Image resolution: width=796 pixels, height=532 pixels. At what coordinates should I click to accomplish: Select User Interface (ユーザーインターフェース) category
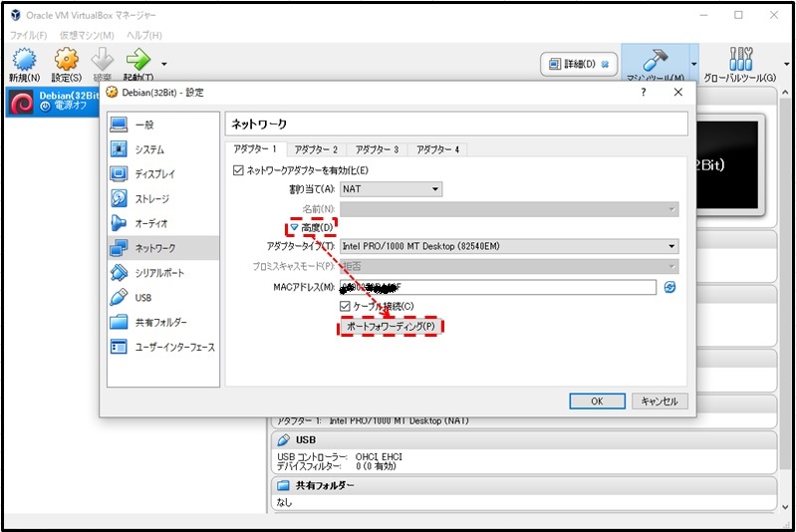(x=163, y=347)
